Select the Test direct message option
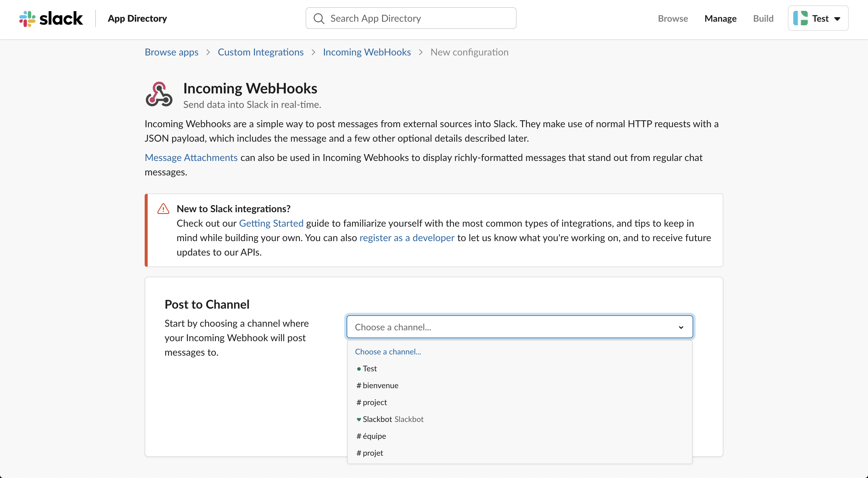 tap(520, 369)
